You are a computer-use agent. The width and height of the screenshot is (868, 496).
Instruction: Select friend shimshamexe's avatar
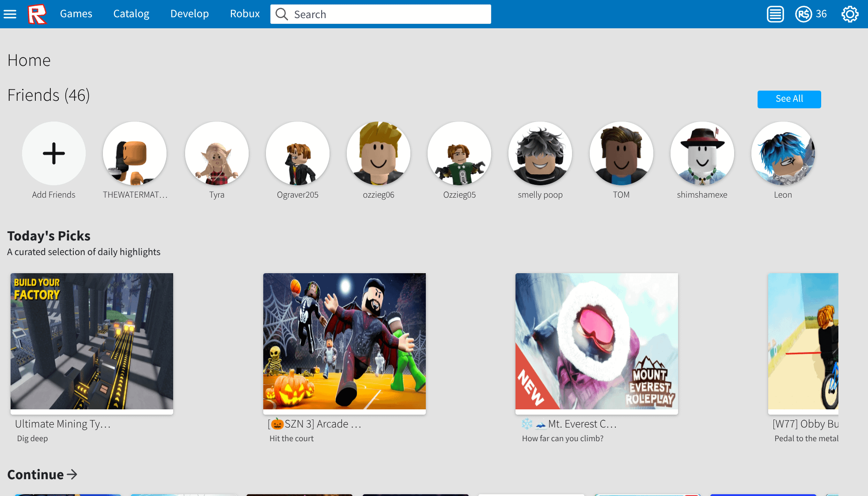(702, 153)
